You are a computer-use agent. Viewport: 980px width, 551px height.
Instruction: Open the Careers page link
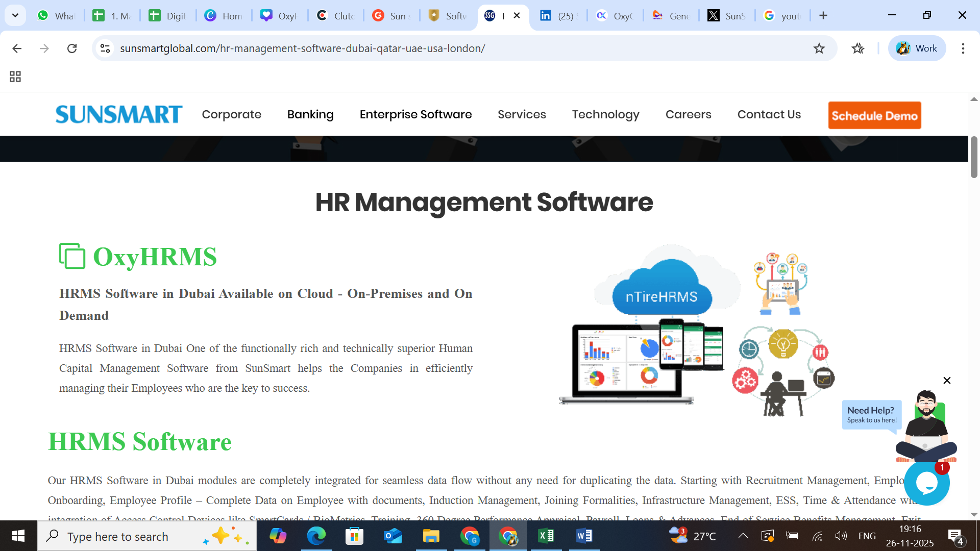click(x=688, y=114)
